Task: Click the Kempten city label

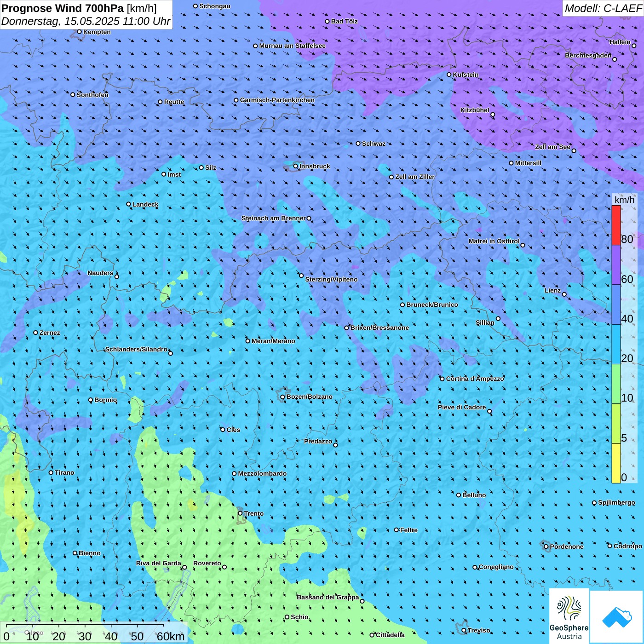Action: pyautogui.click(x=97, y=32)
